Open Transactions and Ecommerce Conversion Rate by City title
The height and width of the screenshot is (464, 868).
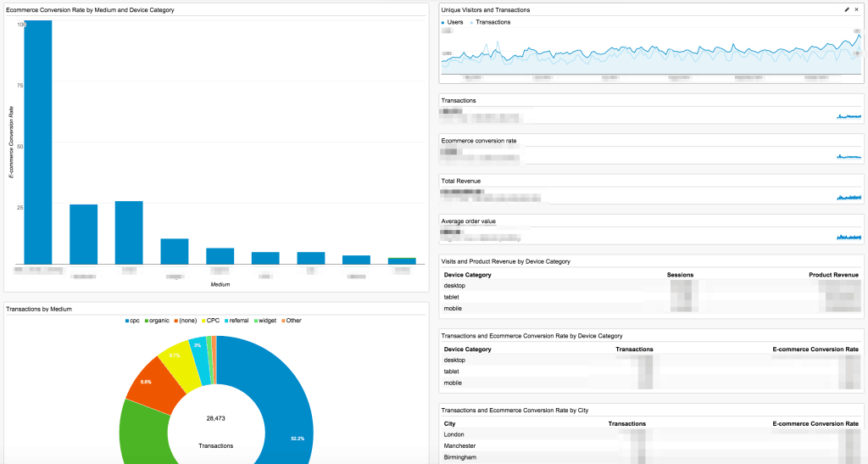point(515,411)
